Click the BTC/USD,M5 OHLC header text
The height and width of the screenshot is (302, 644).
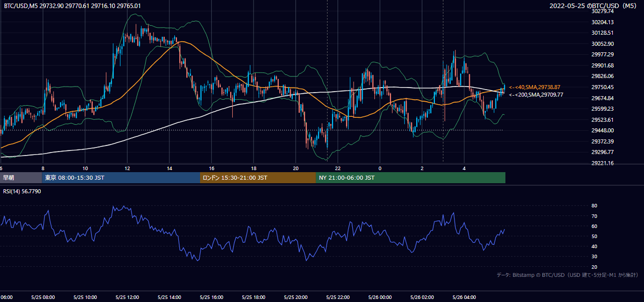click(x=73, y=6)
